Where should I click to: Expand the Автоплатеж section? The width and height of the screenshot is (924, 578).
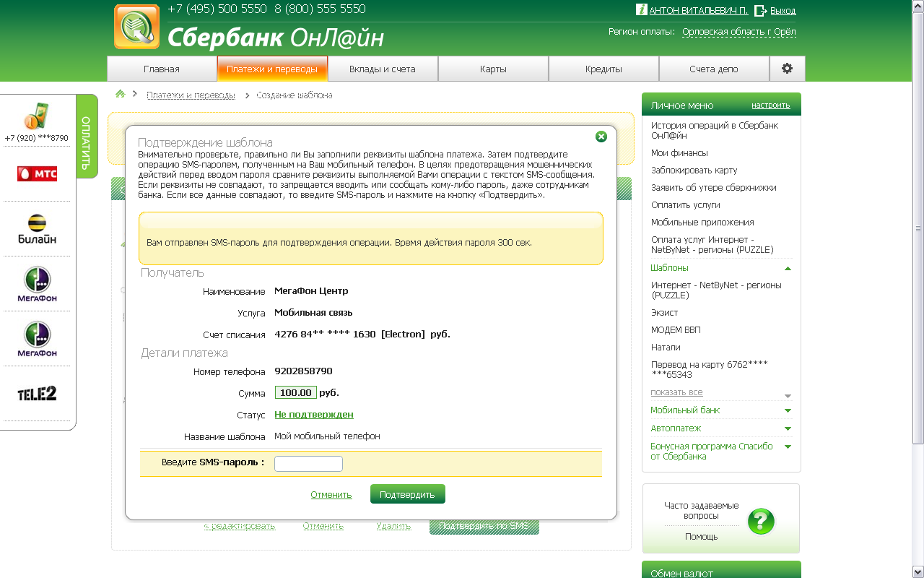[x=788, y=428]
